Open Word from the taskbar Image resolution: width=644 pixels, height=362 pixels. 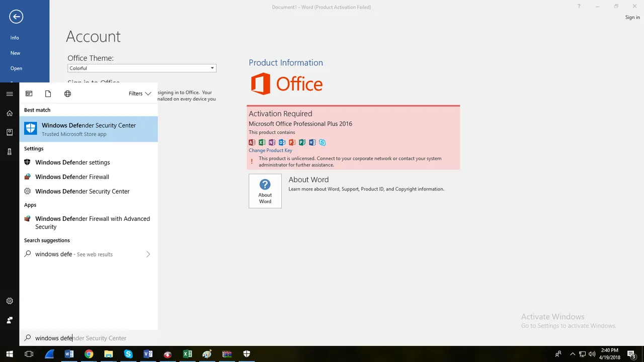[x=69, y=354]
